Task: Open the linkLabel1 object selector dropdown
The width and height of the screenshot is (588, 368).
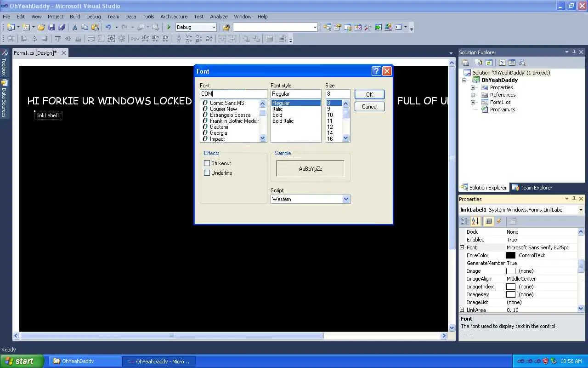Action: [581, 210]
